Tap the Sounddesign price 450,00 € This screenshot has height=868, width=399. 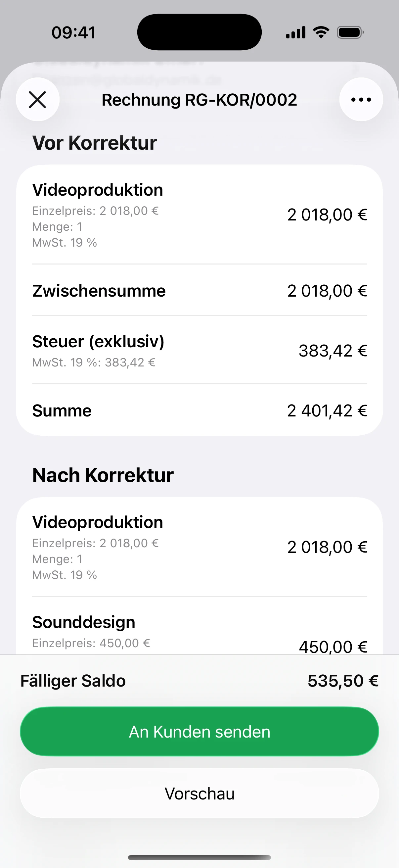(x=333, y=646)
